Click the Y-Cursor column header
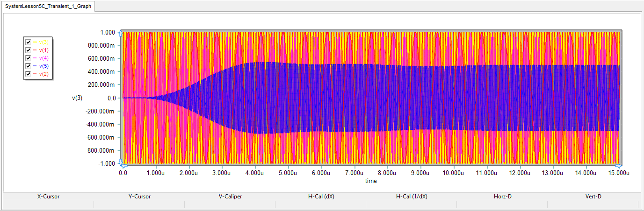The width and height of the screenshot is (644, 211). 139,197
